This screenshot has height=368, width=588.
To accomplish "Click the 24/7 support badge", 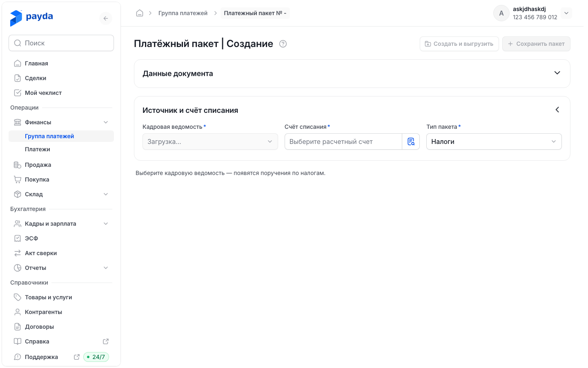I will pos(96,357).
